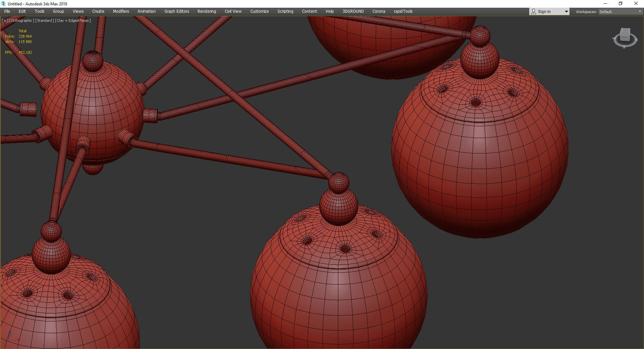This screenshot has height=349, width=644.
Task: Click the Polys count 228 464
Action: pos(25,36)
